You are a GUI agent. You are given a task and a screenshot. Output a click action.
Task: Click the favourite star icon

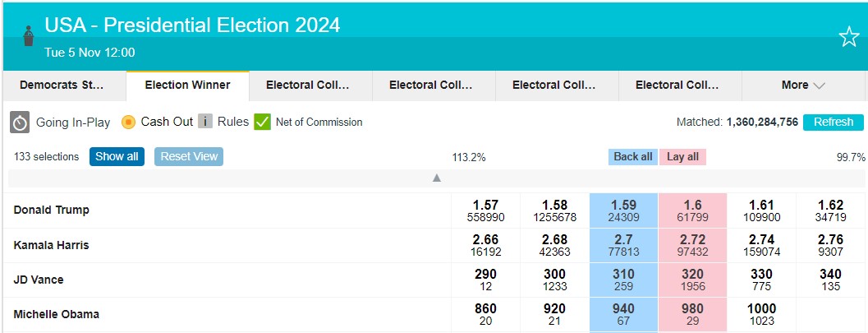tap(848, 37)
